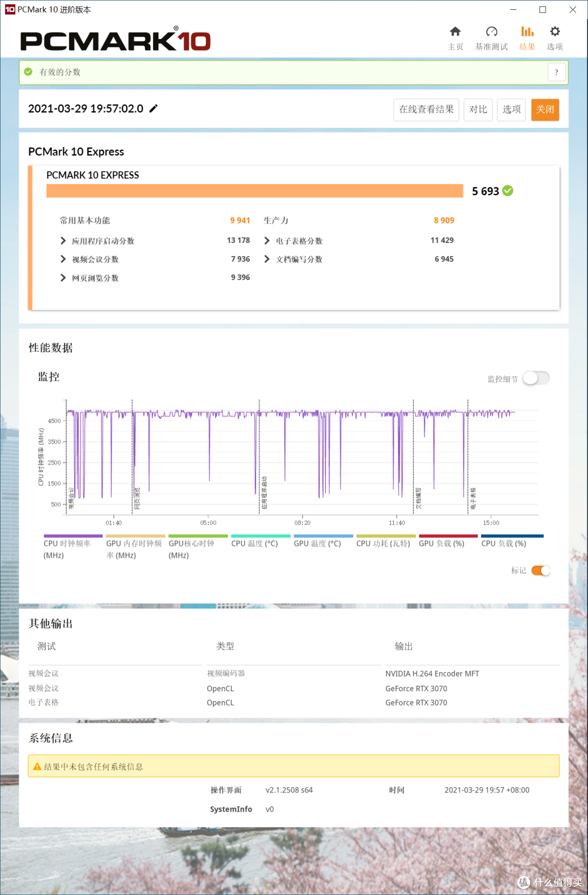Click the options (选项) button beside compare
Image resolution: width=588 pixels, height=895 pixels.
pyautogui.click(x=511, y=109)
